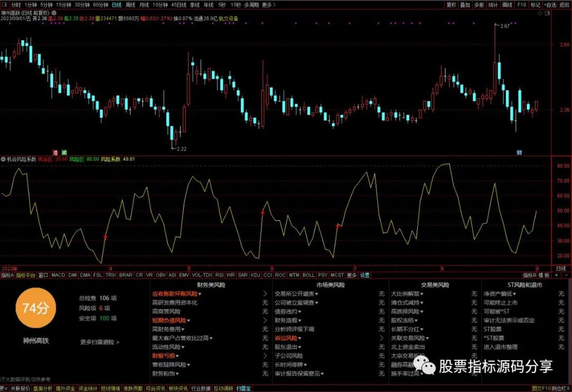Screen dimensions: 572x392
Task: Click 更多扫雷避险 link
Action: 100,342
